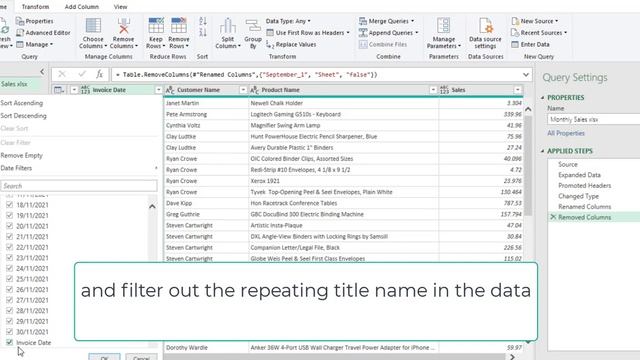Open Product Name column filter dropdown
Image resolution: width=640 pixels, height=360 pixels.
point(433,90)
